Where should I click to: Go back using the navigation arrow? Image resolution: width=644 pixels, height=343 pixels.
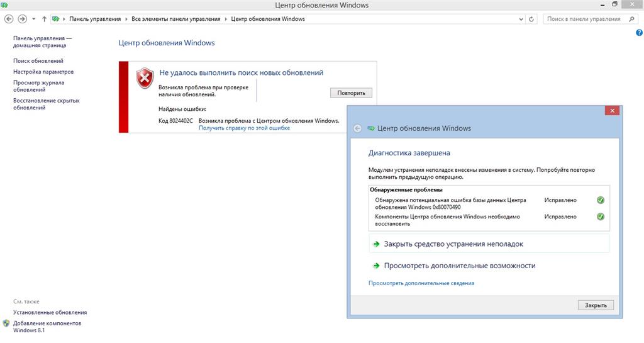click(x=9, y=19)
